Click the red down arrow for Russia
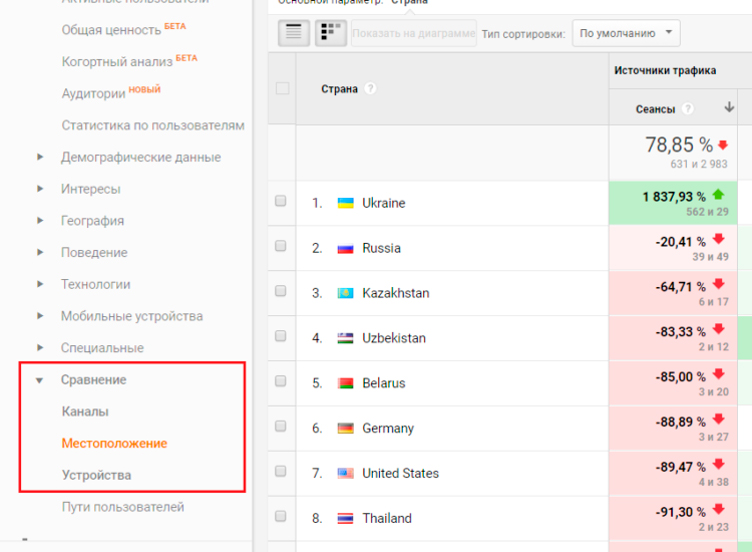Viewport: 752px width, 552px height. pyautogui.click(x=718, y=239)
